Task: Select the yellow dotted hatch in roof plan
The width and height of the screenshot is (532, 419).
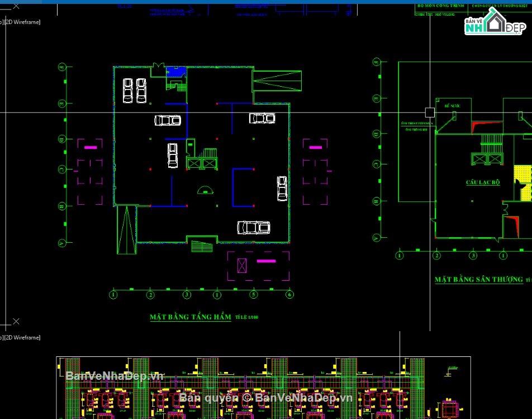Action: tap(523, 182)
